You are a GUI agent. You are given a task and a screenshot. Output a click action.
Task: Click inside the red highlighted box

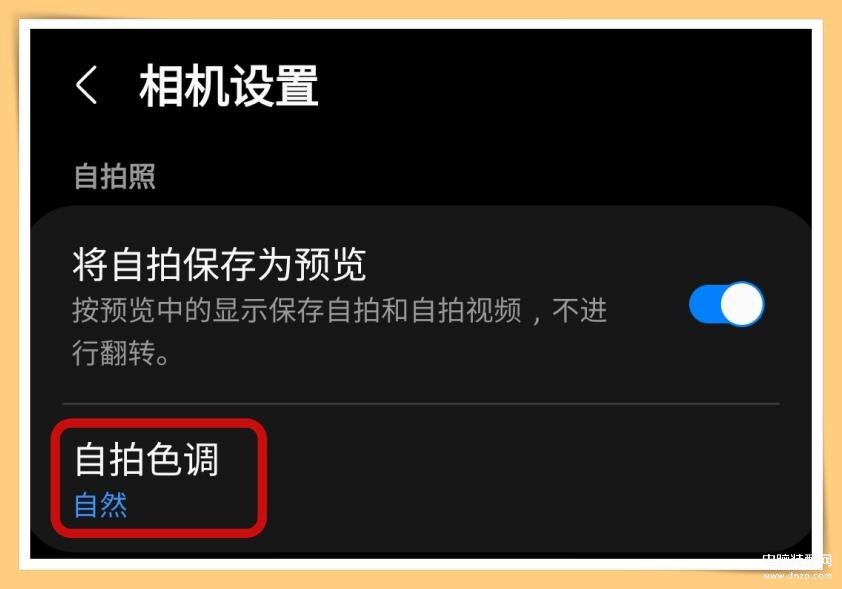(x=159, y=478)
